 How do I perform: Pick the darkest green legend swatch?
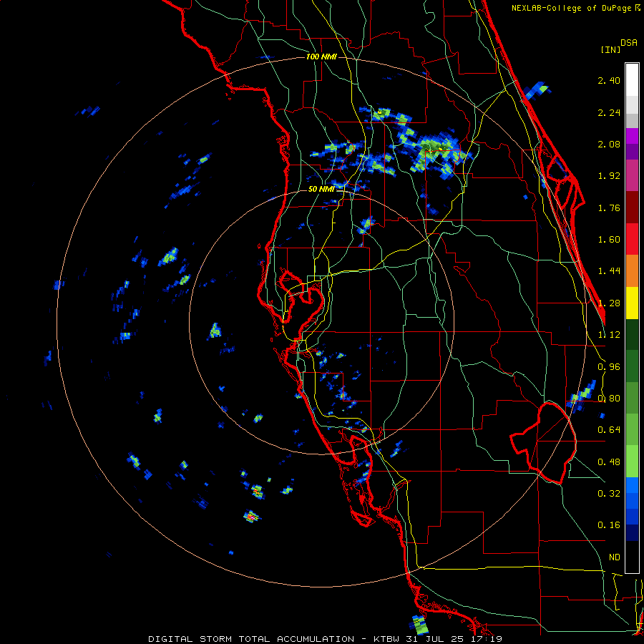[632, 334]
